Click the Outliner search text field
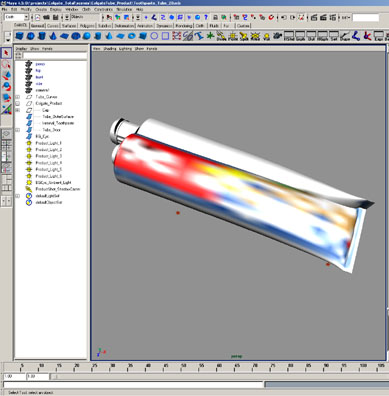 click(x=55, y=55)
